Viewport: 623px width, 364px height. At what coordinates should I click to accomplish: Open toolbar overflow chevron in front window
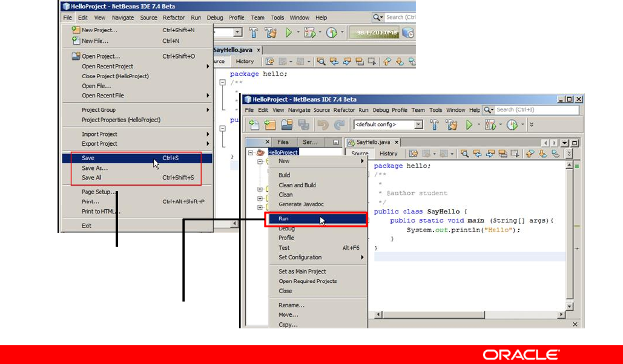click(532, 125)
